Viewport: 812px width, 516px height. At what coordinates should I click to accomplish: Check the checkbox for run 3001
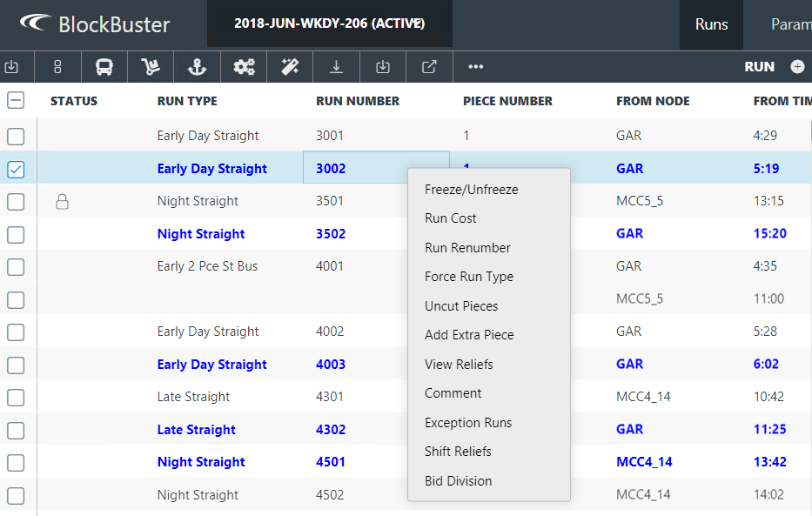[x=16, y=137]
